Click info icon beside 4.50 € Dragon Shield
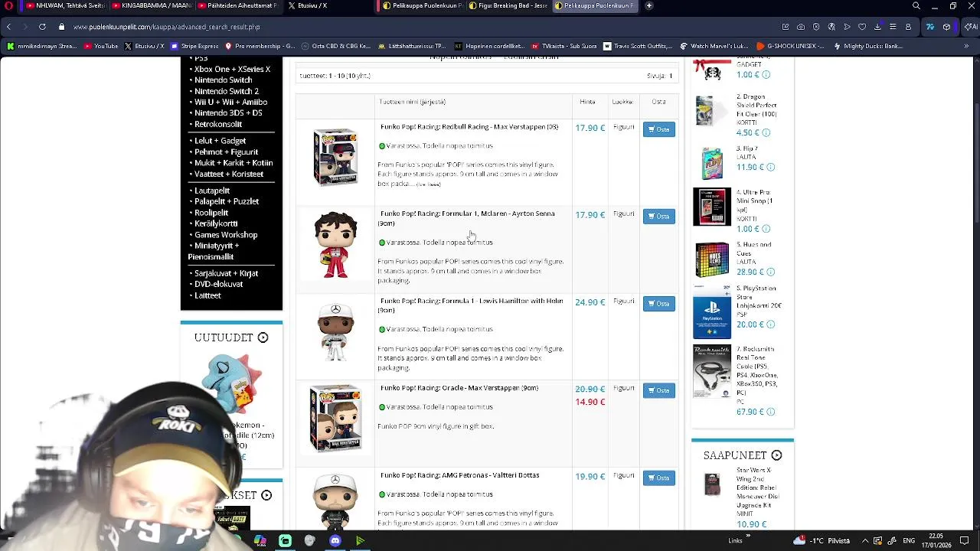 pyautogui.click(x=766, y=132)
